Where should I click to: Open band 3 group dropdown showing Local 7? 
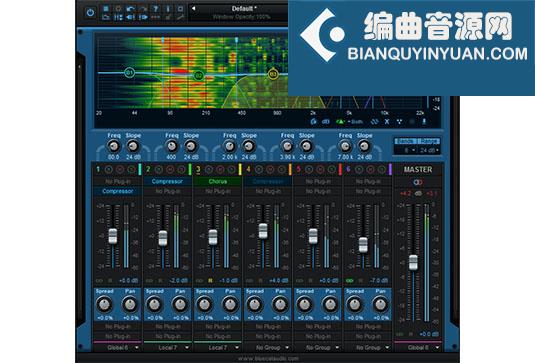tap(218, 348)
